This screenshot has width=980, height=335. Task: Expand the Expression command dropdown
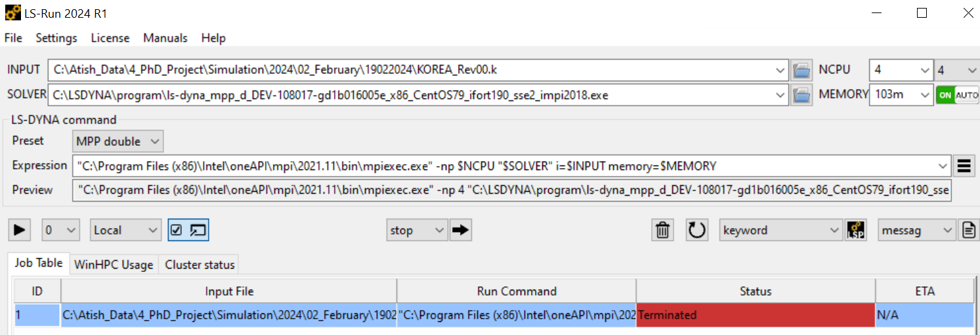coord(943,166)
